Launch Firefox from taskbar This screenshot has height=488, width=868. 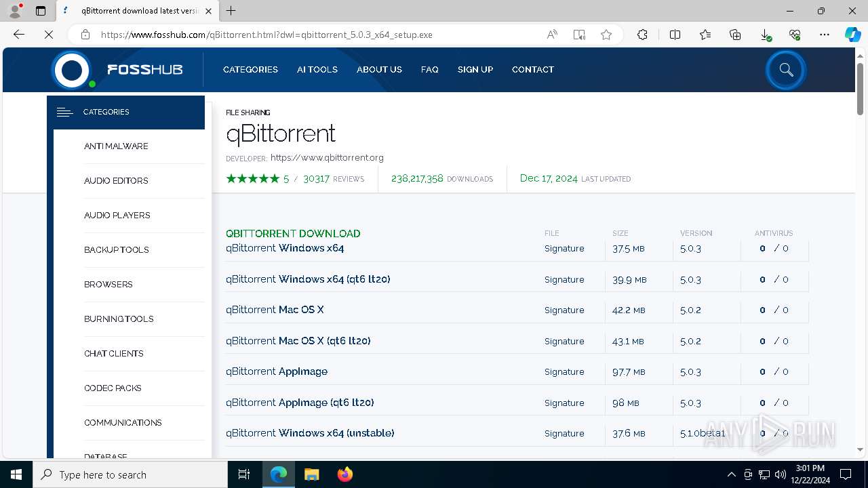pos(344,474)
